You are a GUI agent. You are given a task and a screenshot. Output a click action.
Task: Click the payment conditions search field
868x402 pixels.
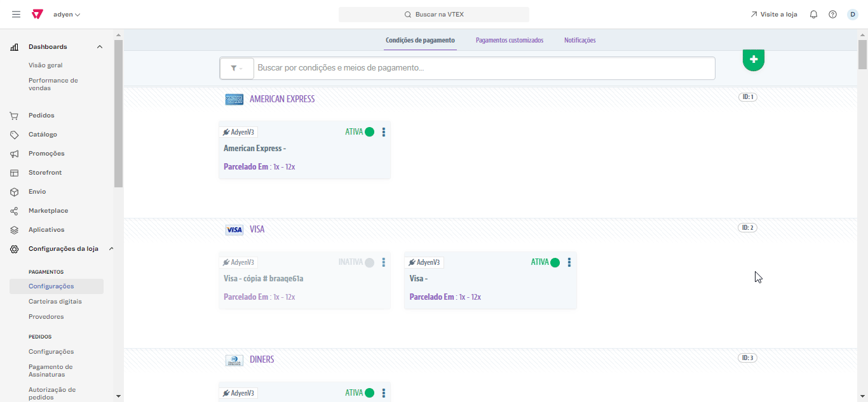[x=485, y=68]
